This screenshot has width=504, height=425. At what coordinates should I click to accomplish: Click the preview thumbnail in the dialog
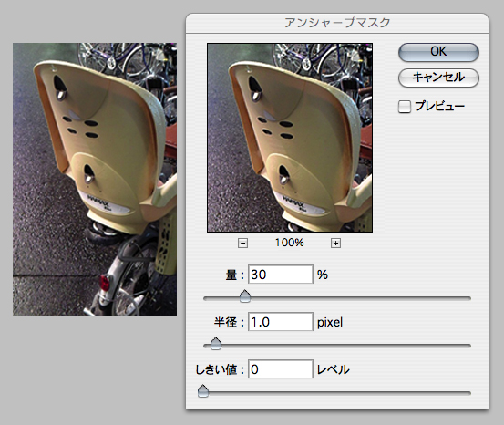tap(290, 138)
